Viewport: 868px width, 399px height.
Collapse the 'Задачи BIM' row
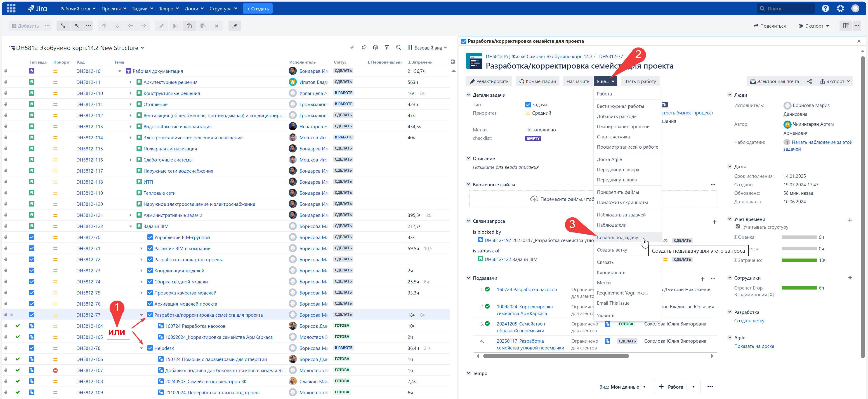tap(130, 226)
